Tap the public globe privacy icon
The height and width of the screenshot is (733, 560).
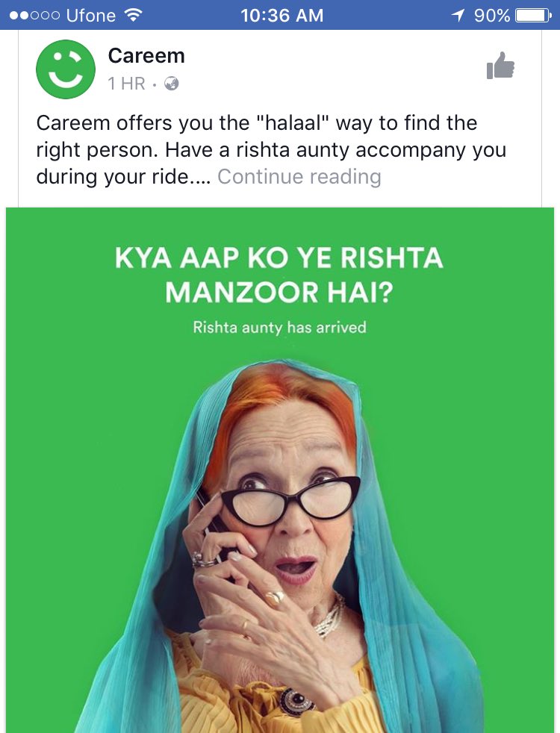(x=172, y=83)
